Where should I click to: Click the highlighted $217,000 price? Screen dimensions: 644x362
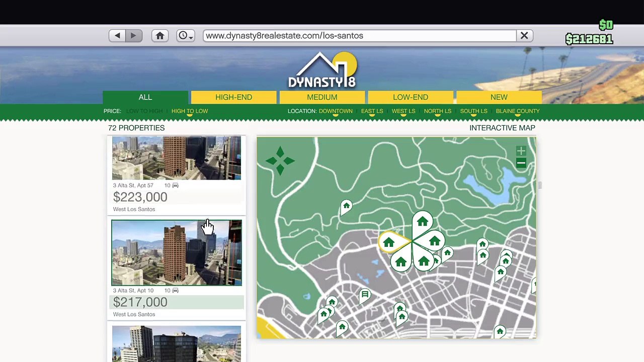(x=140, y=302)
